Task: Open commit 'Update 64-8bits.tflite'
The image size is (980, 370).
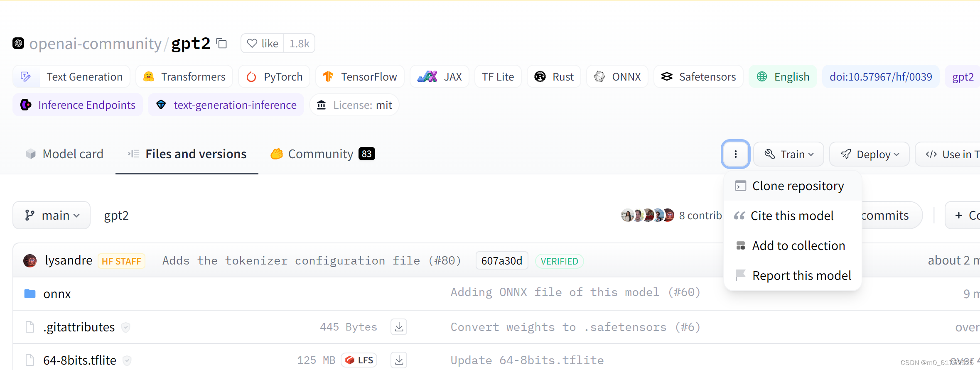Action: (527, 360)
